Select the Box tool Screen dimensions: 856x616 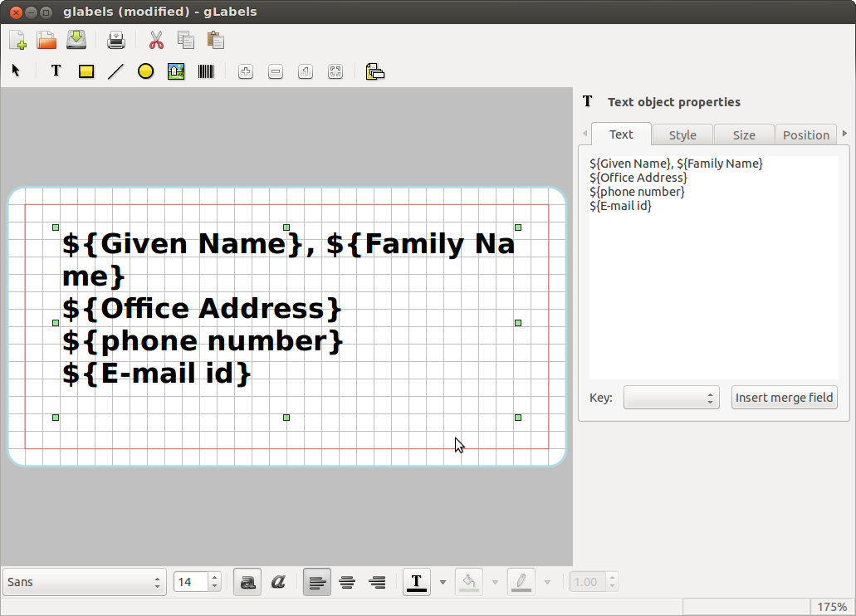click(x=86, y=71)
